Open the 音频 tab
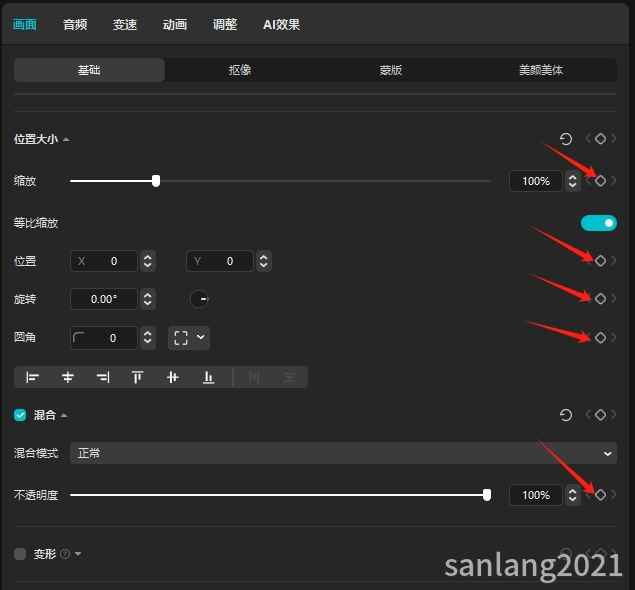 [x=75, y=25]
